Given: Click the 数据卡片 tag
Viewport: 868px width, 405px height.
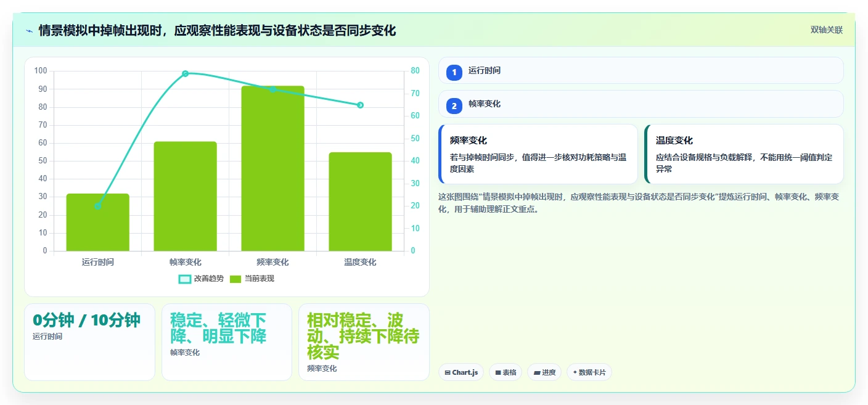Looking at the screenshot, I should (589, 372).
